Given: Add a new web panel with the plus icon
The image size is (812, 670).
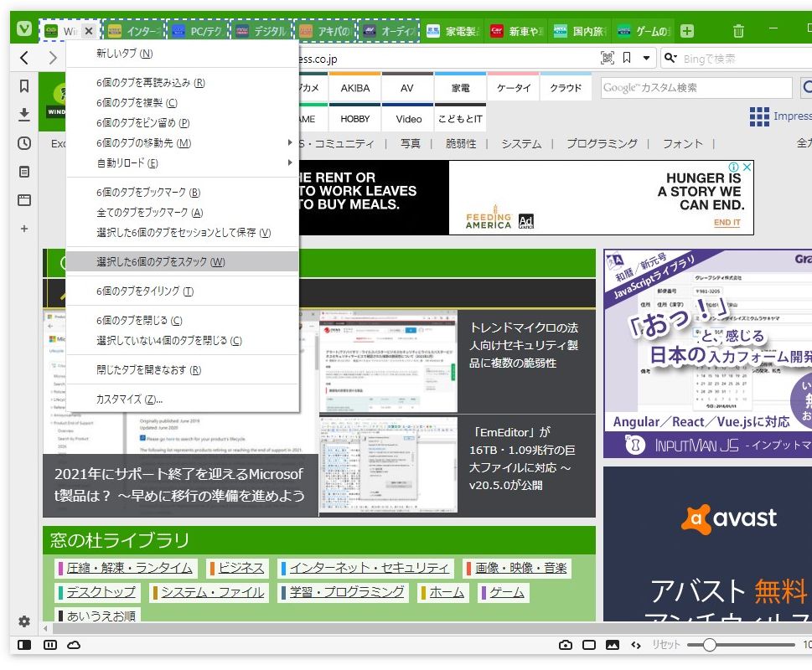Looking at the screenshot, I should (x=23, y=227).
